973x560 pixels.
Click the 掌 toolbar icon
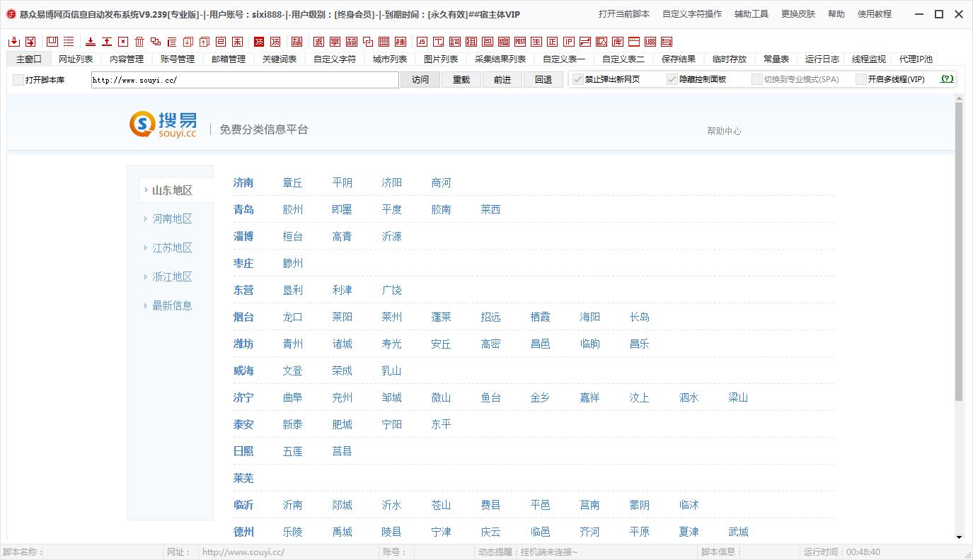click(335, 42)
